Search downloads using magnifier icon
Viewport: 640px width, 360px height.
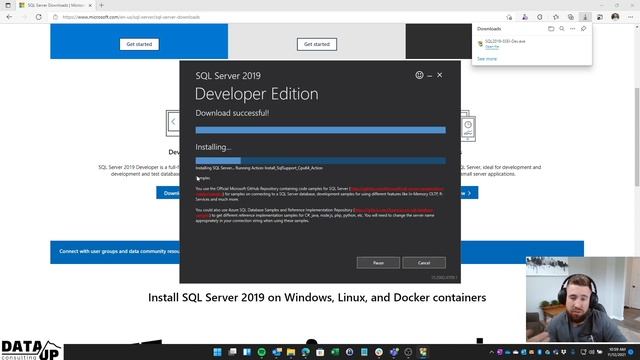coord(562,29)
